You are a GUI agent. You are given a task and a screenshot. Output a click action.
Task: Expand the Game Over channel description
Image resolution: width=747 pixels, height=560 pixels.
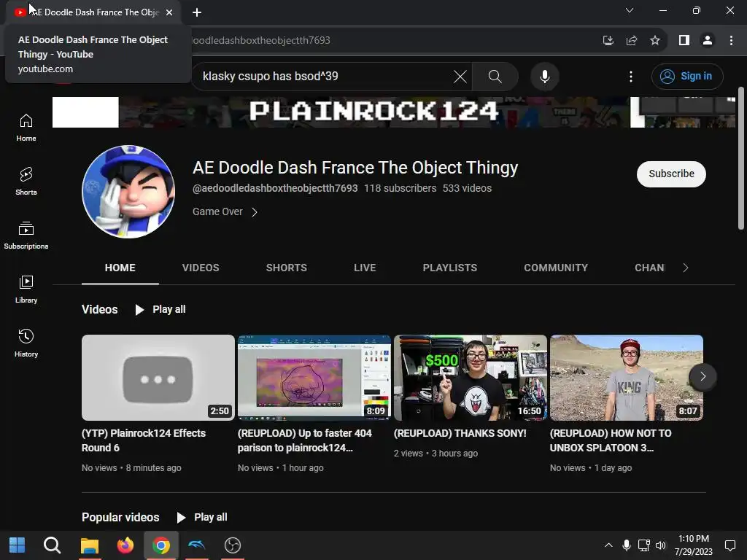click(225, 212)
